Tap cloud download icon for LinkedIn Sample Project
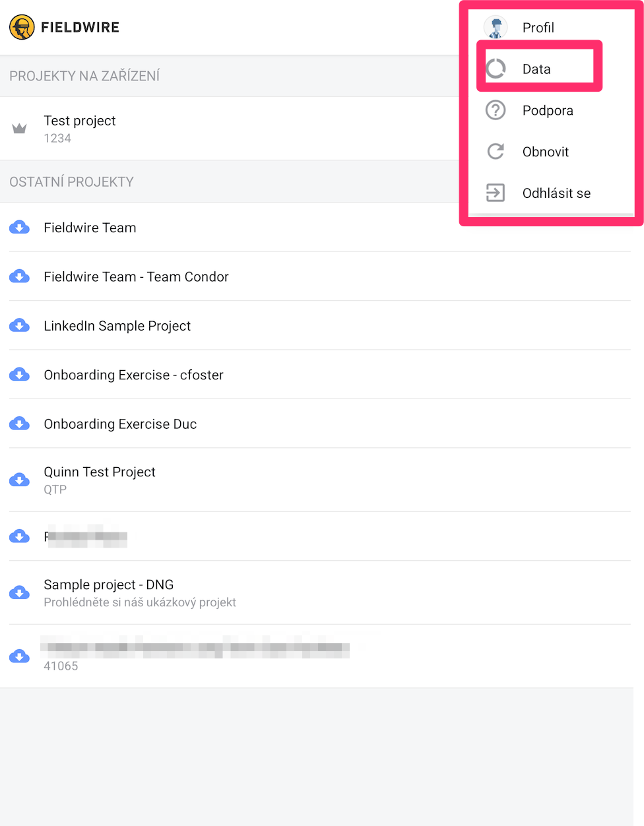Screen dimensions: 644x826 pos(19,326)
